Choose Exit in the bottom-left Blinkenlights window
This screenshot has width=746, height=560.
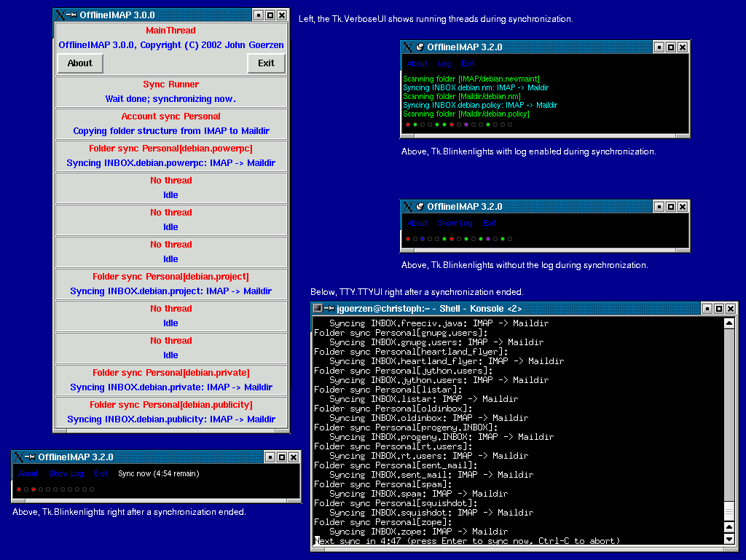(x=101, y=474)
